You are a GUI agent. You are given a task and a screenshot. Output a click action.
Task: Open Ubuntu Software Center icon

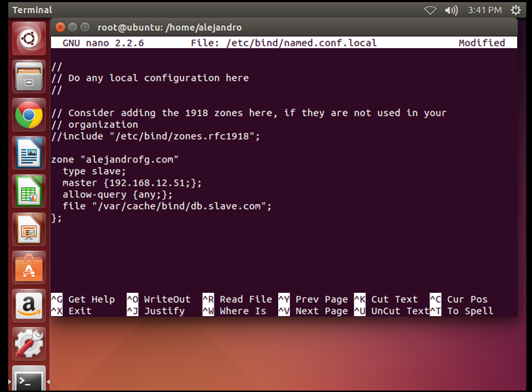tap(28, 268)
